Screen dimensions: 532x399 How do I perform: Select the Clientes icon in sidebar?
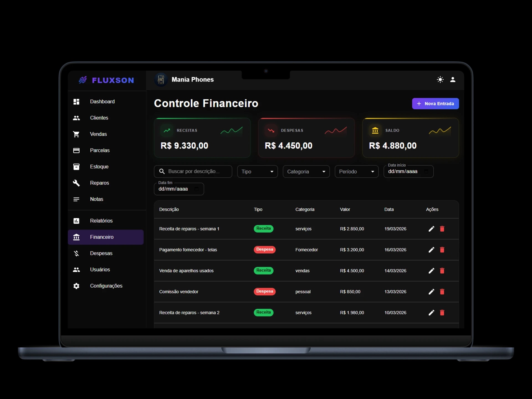pos(76,118)
